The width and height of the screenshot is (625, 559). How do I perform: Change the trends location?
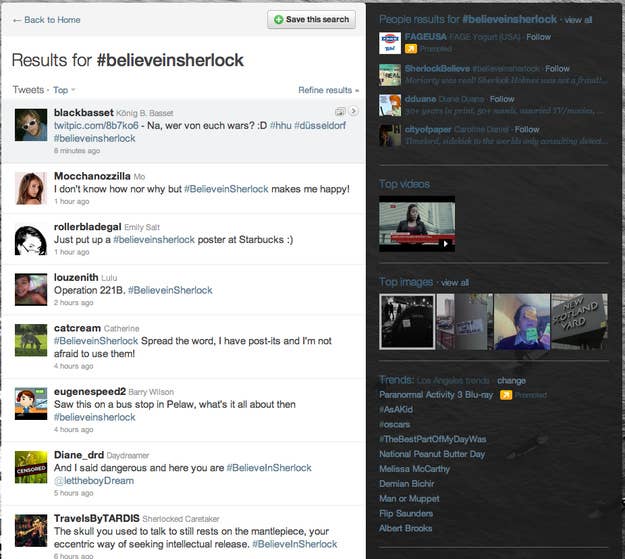point(511,381)
